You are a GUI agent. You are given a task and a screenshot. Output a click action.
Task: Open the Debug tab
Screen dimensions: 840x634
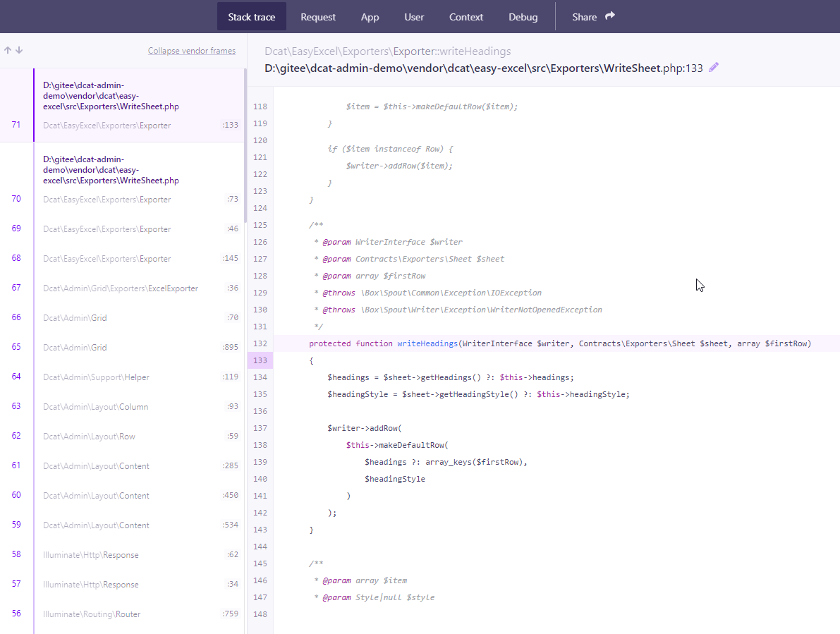[523, 16]
